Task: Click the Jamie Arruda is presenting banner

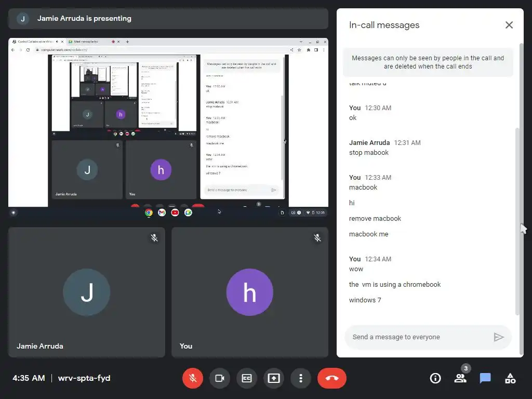Action: coord(168,19)
